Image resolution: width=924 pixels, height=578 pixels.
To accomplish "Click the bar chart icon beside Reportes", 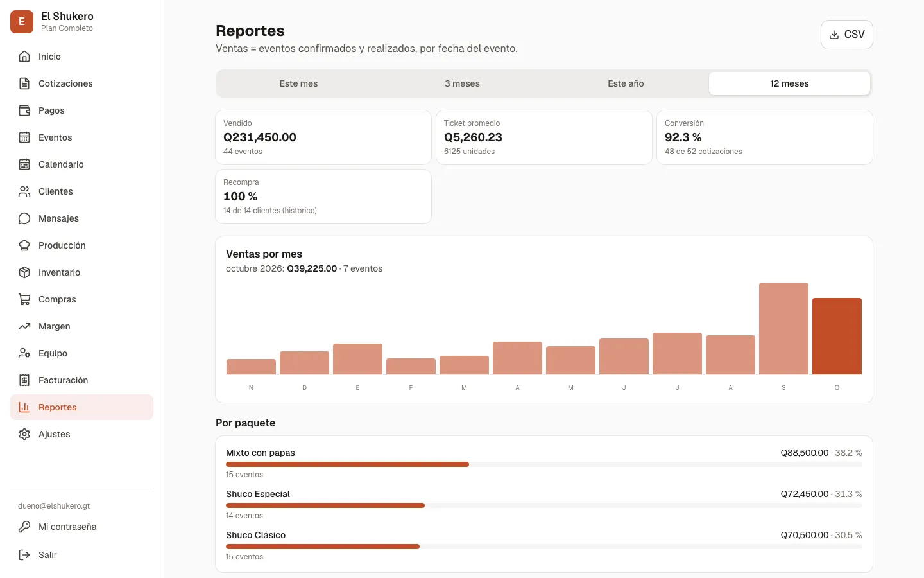I will click(24, 407).
